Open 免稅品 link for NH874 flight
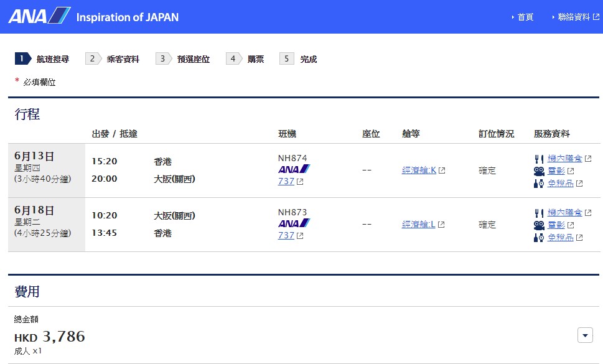The width and height of the screenshot is (603, 364). coord(560,182)
